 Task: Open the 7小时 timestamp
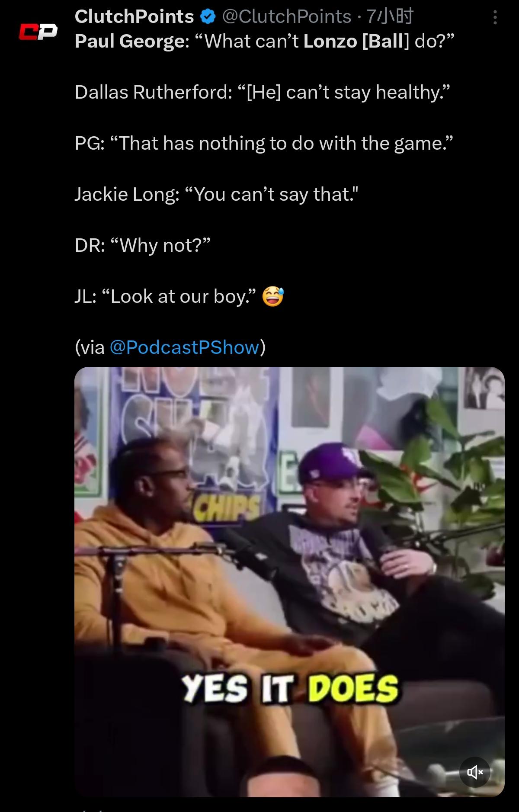pyautogui.click(x=390, y=16)
